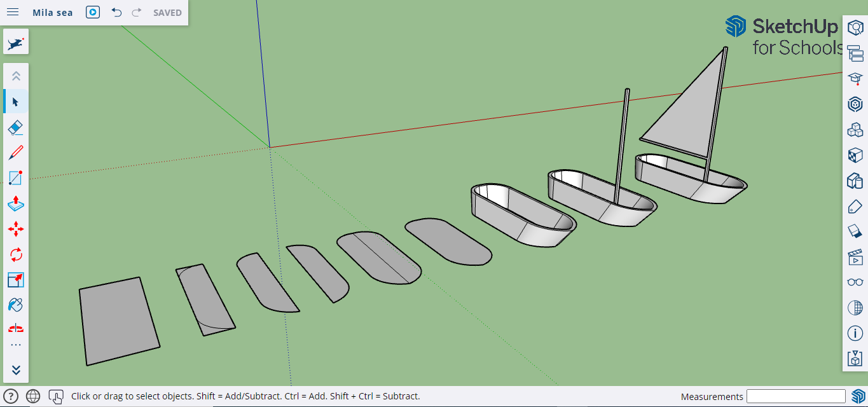Open the Instructor graduation cap panel
The image size is (868, 407).
point(855,78)
